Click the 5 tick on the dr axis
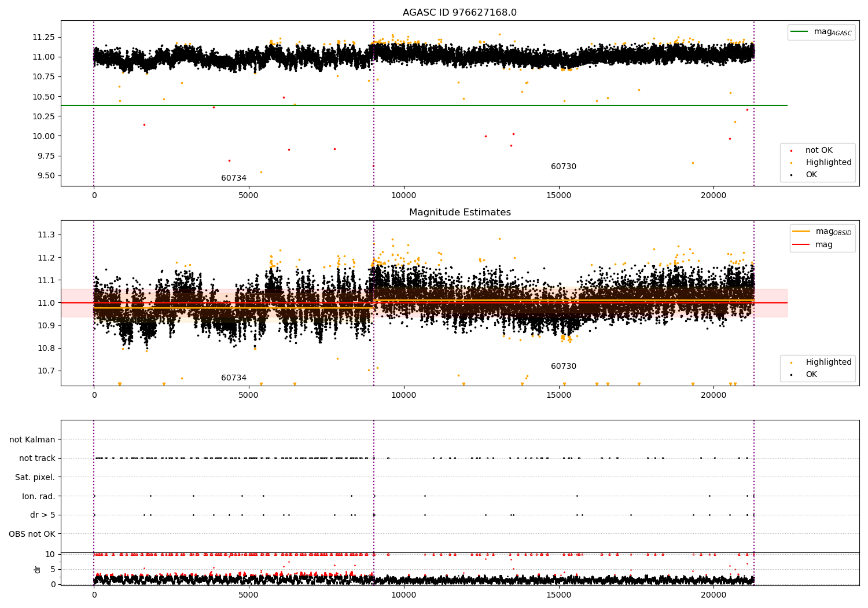868x608 pixels. click(53, 570)
